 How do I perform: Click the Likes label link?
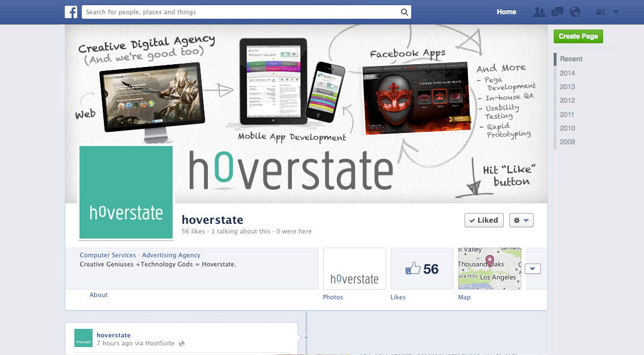coord(398,297)
